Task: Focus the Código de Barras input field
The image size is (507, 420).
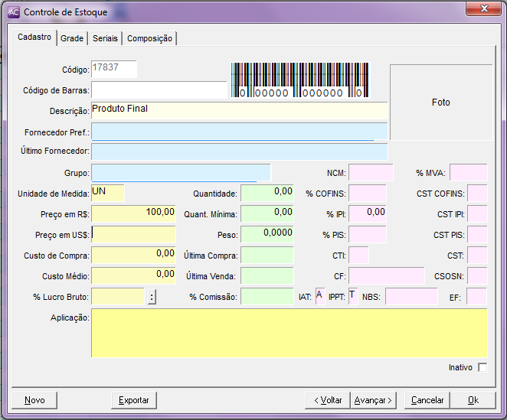Action: (x=159, y=90)
